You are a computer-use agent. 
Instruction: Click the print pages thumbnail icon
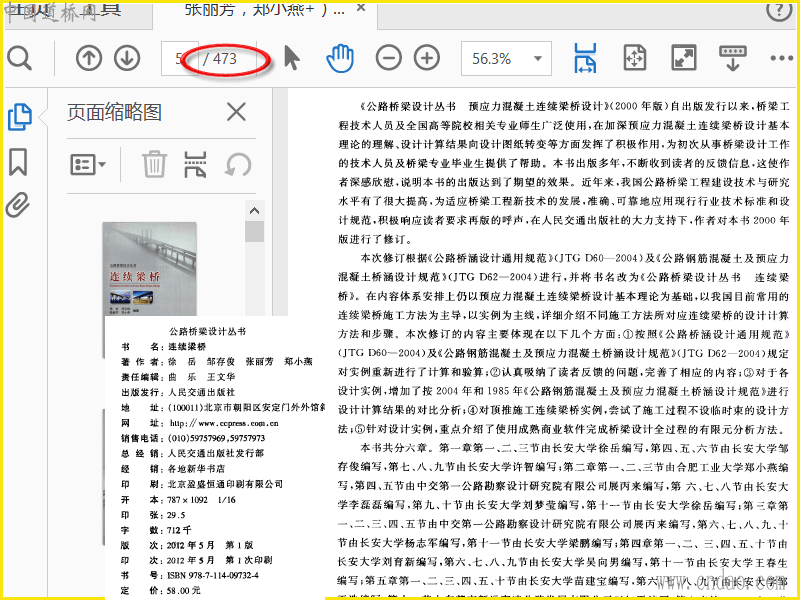pyautogui.click(x=195, y=164)
